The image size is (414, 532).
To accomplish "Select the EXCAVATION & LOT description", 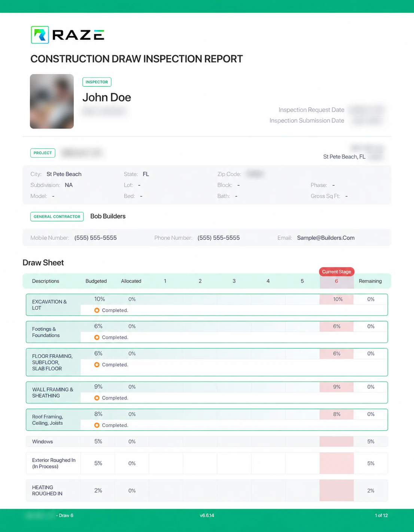I will (49, 305).
